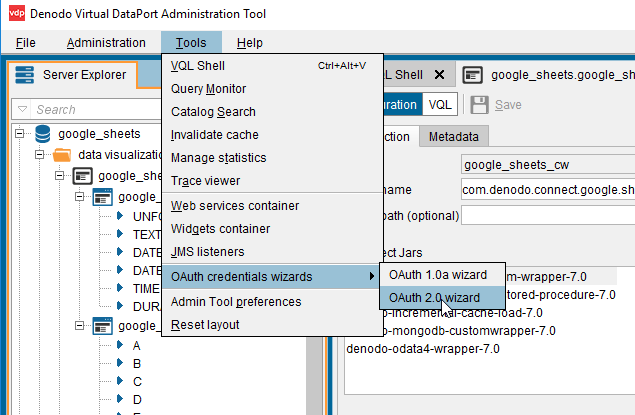Choose Reset layout menu item
The height and width of the screenshot is (415, 635).
tap(272, 325)
